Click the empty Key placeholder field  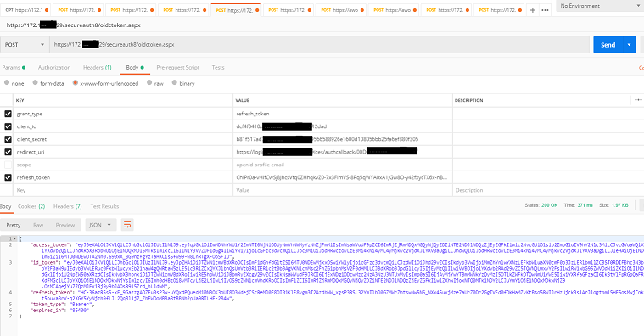click(x=123, y=190)
